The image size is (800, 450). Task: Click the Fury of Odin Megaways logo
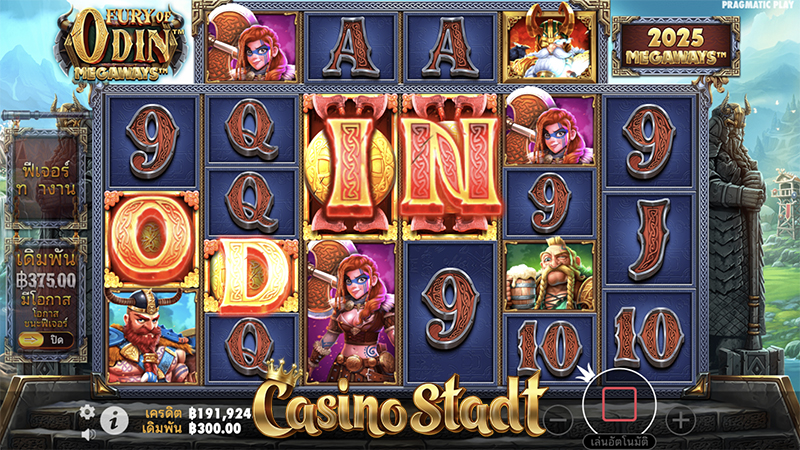coord(122,45)
